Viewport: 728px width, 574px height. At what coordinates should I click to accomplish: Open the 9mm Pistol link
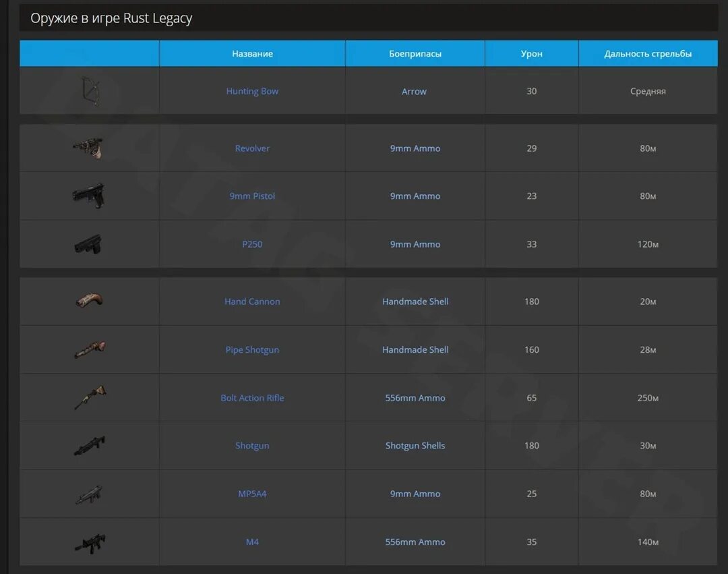(x=252, y=196)
